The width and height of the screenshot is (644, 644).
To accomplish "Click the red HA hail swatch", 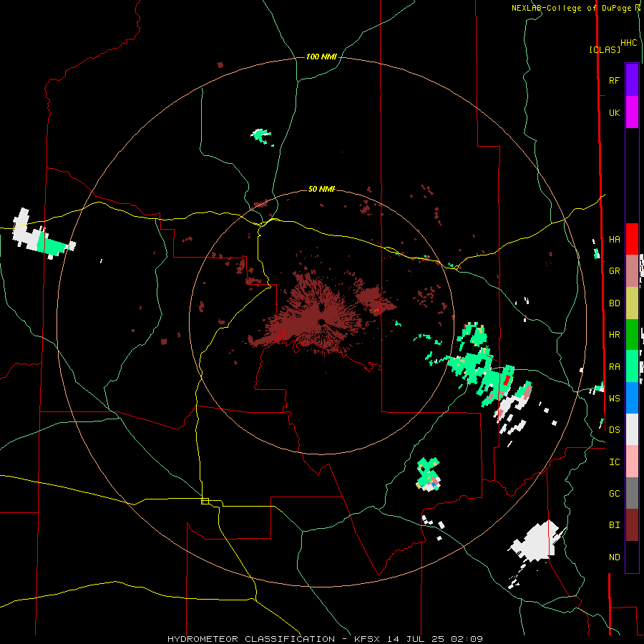I will 632,239.
